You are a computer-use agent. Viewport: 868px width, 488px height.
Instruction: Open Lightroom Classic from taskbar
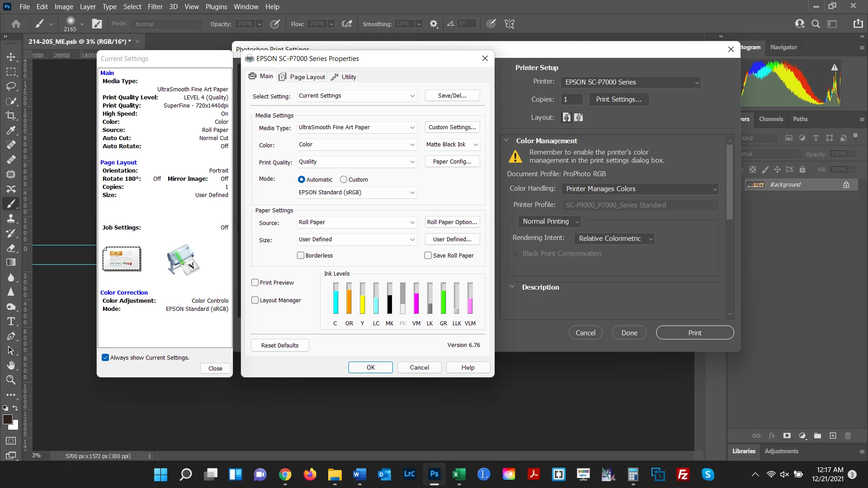[x=409, y=474]
